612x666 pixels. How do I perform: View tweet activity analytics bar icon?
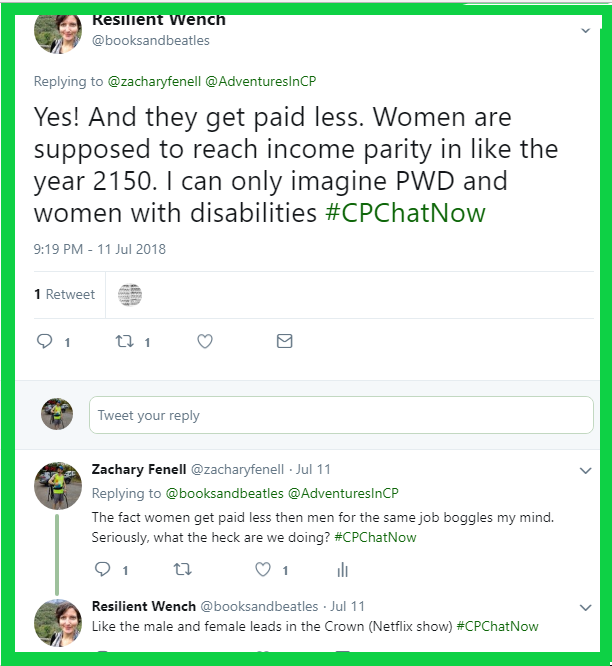pos(343,569)
